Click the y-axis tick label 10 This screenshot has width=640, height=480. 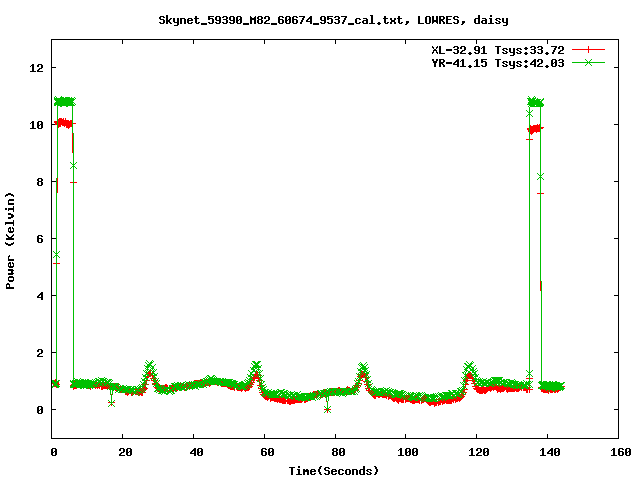(x=36, y=125)
